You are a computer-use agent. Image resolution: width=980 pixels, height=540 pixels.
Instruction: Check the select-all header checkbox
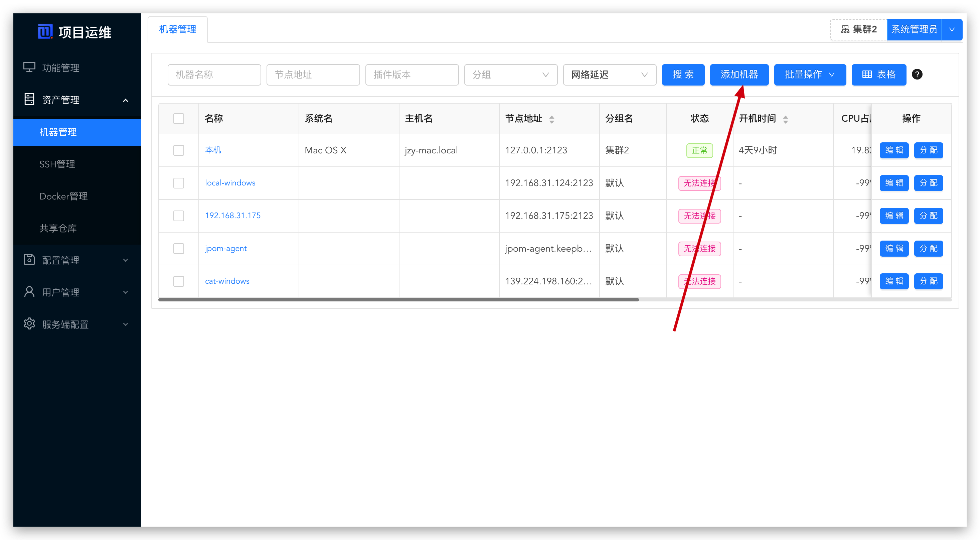(178, 118)
